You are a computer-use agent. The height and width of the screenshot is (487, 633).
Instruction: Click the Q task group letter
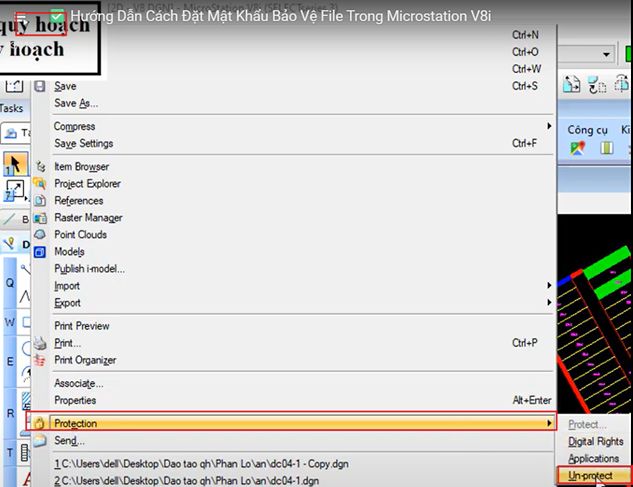tap(10, 283)
